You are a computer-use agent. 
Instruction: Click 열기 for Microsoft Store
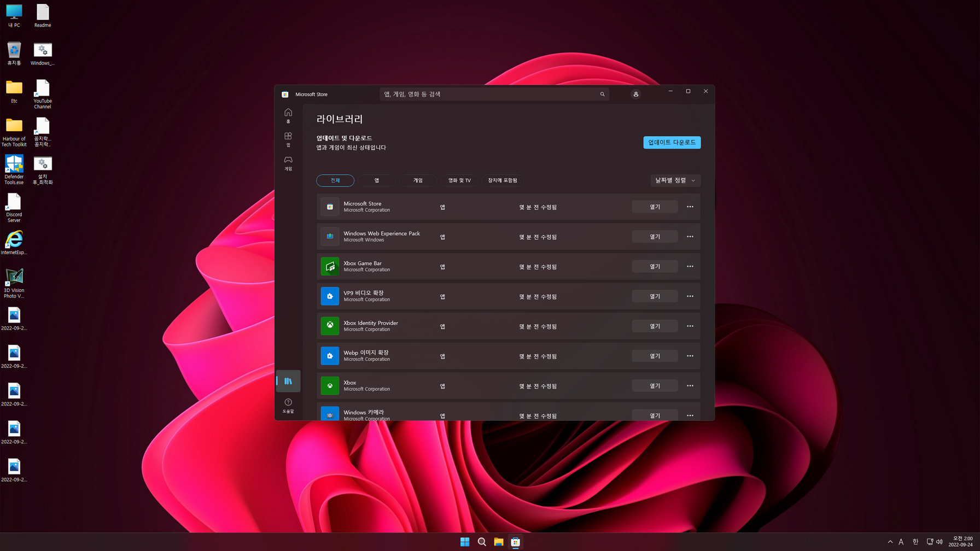pyautogui.click(x=655, y=207)
